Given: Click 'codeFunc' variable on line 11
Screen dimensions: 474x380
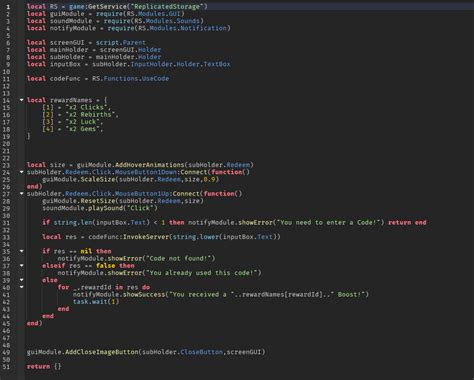Looking at the screenshot, I should 65,79.
